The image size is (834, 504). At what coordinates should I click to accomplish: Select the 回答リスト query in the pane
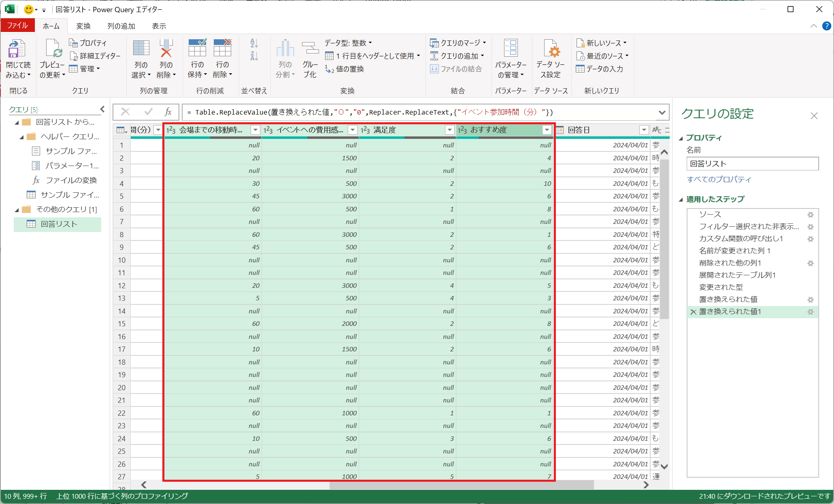pos(57,224)
